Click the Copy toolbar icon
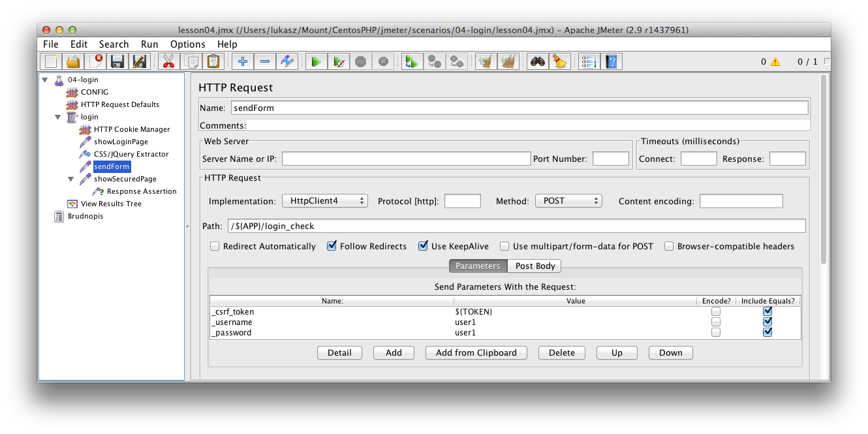Screen dimensions: 868x434 point(191,61)
